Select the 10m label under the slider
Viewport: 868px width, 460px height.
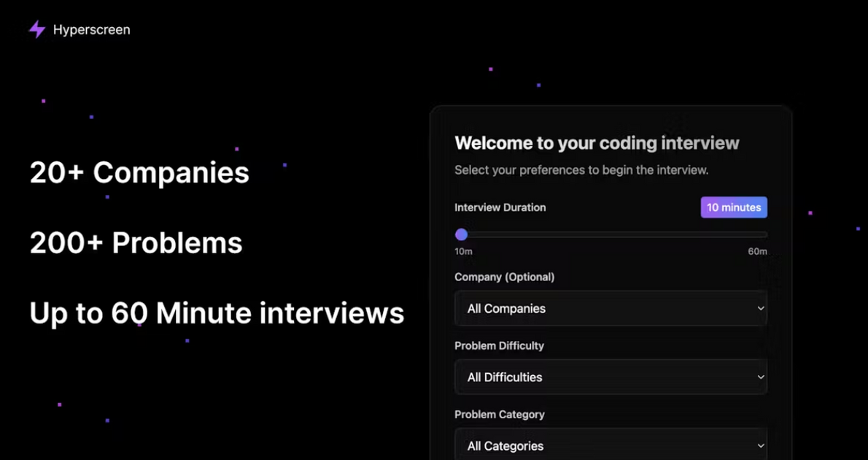point(463,251)
